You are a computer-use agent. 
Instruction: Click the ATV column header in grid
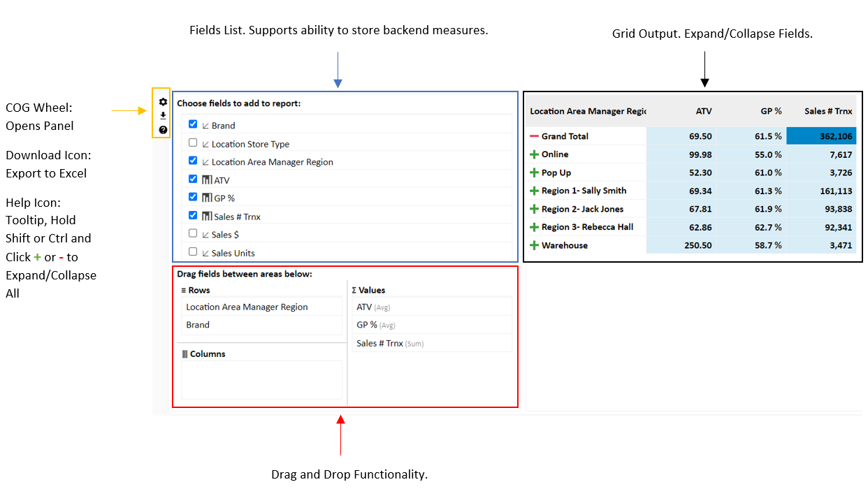tap(703, 111)
